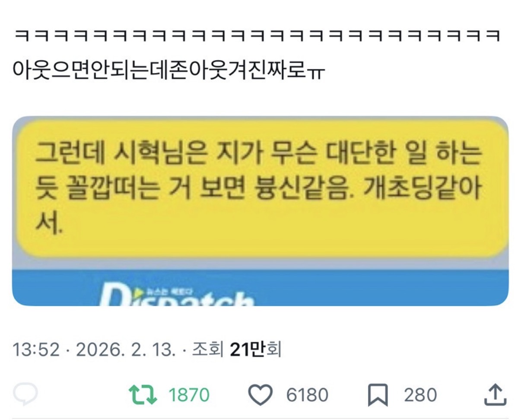521x420 pixels.
Task: Open the reply speech bubble icon
Action: point(25,395)
